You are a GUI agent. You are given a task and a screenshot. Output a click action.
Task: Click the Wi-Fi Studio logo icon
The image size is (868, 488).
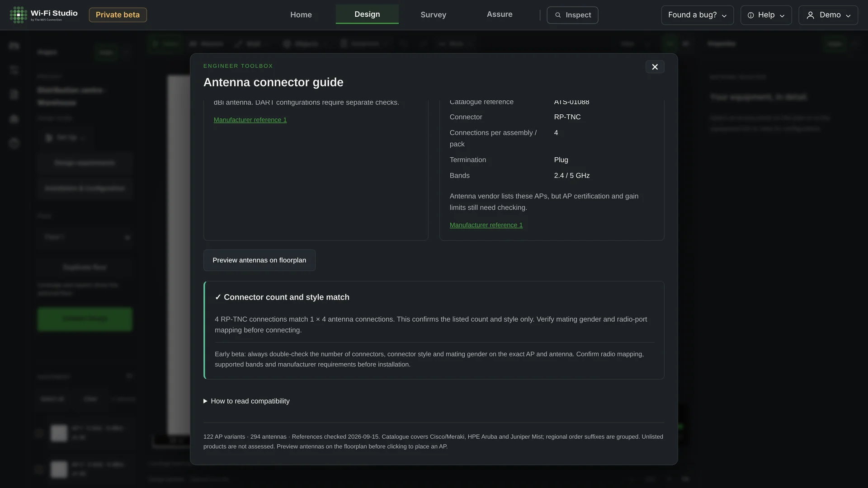[19, 15]
